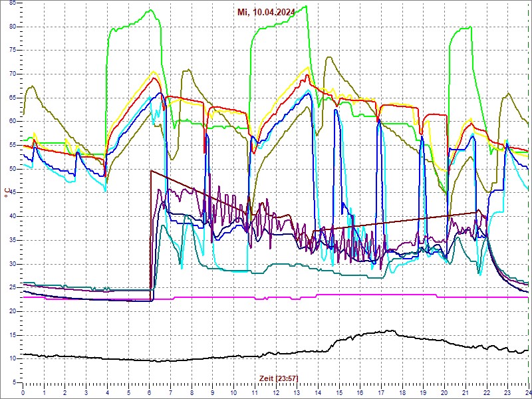Click hour 4 on the time axis
Screen dimensions: 532x399
coord(107,392)
